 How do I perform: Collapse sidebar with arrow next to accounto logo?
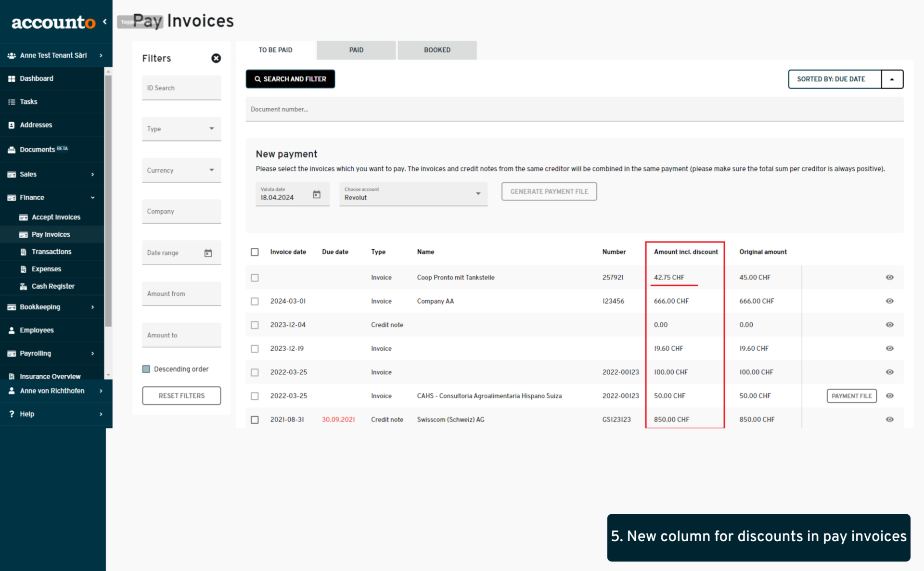point(104,22)
